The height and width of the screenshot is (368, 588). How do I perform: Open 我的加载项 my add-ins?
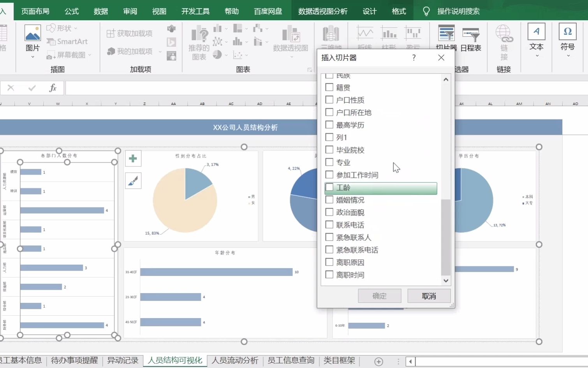(130, 51)
